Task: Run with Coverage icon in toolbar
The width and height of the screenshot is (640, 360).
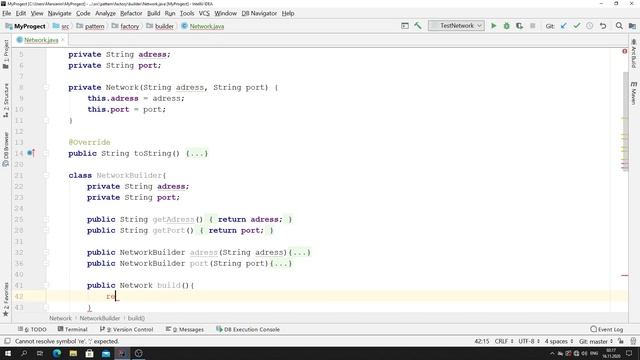Action: [x=519, y=26]
